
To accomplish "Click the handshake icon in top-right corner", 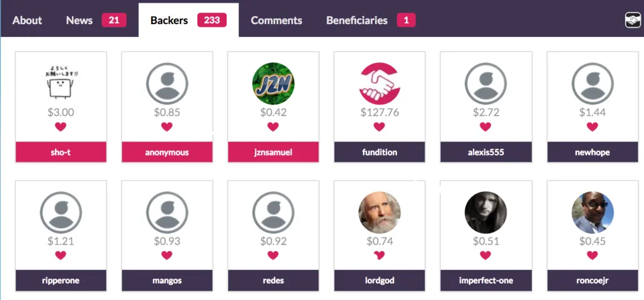I will [x=633, y=20].
